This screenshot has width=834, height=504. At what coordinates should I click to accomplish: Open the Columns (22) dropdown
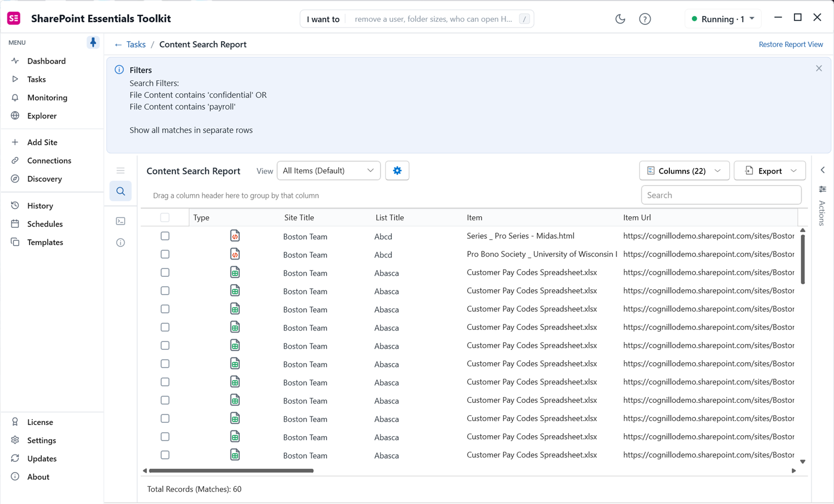684,170
